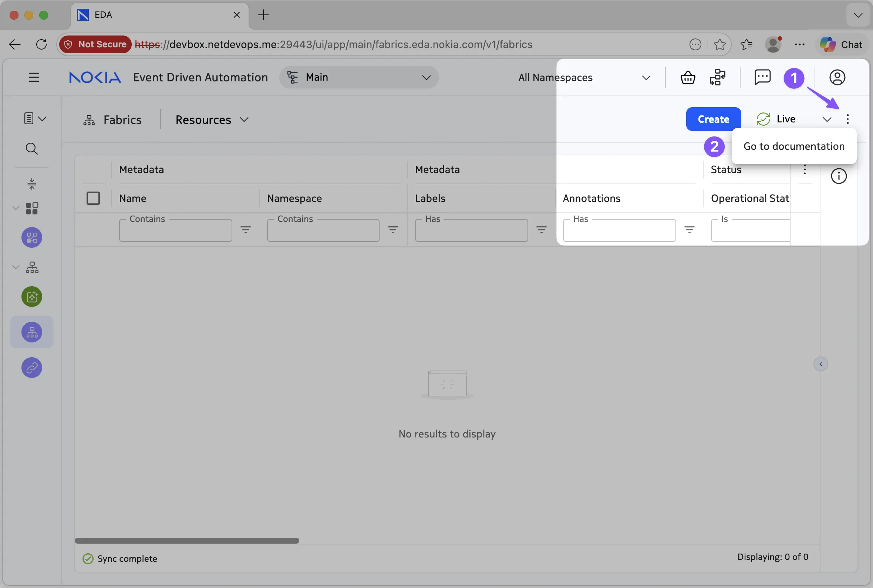Click the Fabrics page title

122,119
